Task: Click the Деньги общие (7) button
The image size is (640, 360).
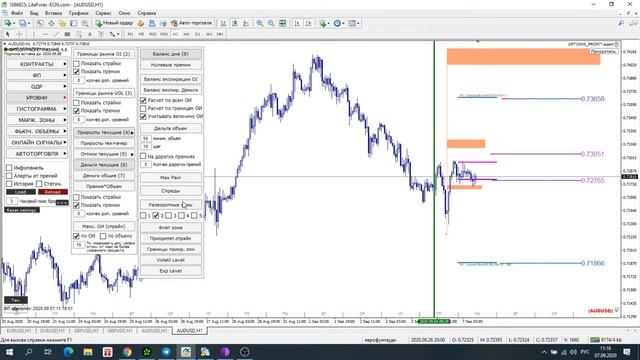Action: [x=104, y=176]
